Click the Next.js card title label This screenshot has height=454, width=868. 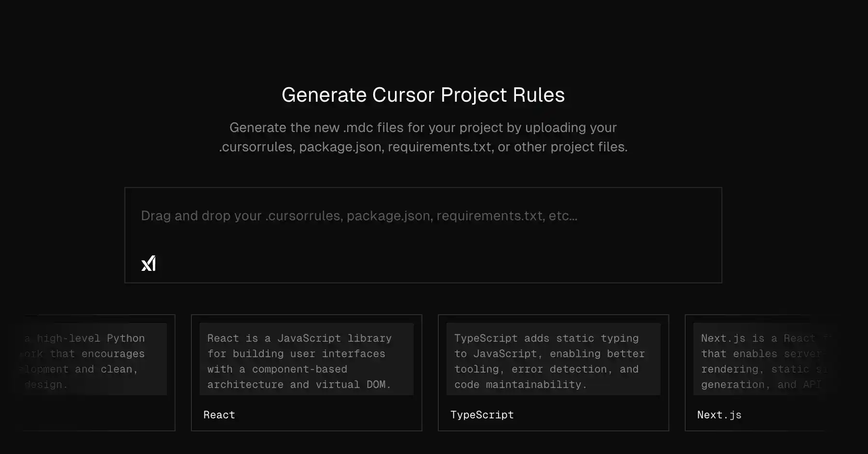pos(719,415)
